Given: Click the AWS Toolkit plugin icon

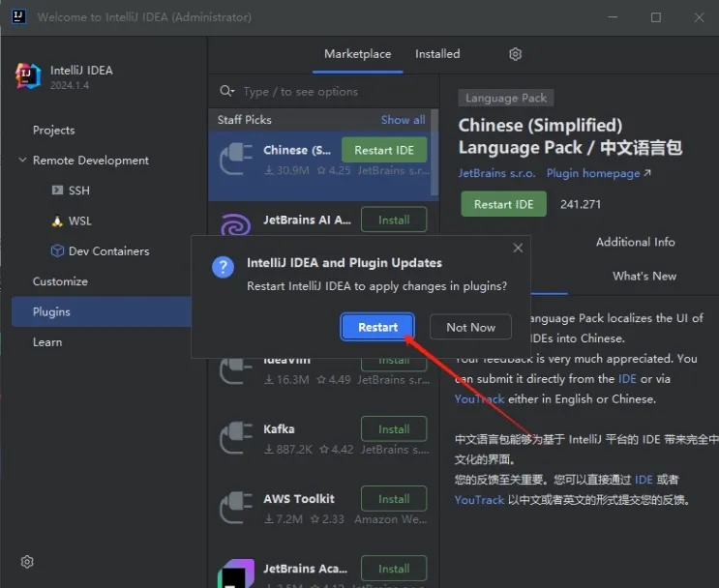Looking at the screenshot, I should [x=236, y=508].
